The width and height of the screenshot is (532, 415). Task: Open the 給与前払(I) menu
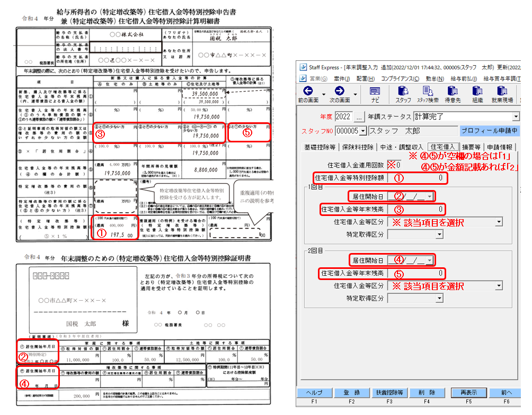tap(464, 79)
